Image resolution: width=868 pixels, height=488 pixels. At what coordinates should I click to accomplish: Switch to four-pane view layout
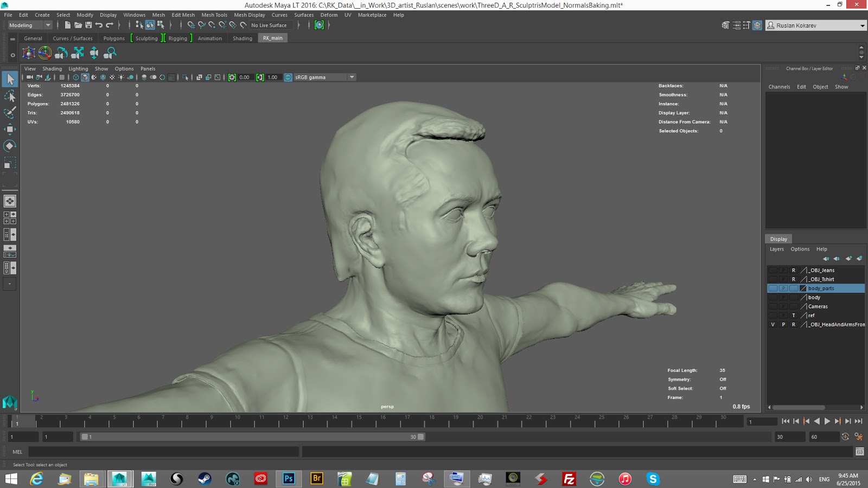coord(10,217)
